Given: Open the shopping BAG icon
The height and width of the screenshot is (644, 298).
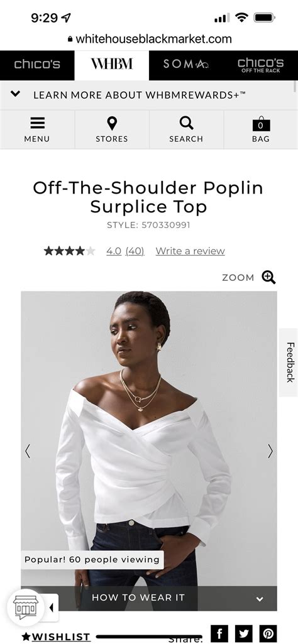Looking at the screenshot, I should 261,124.
